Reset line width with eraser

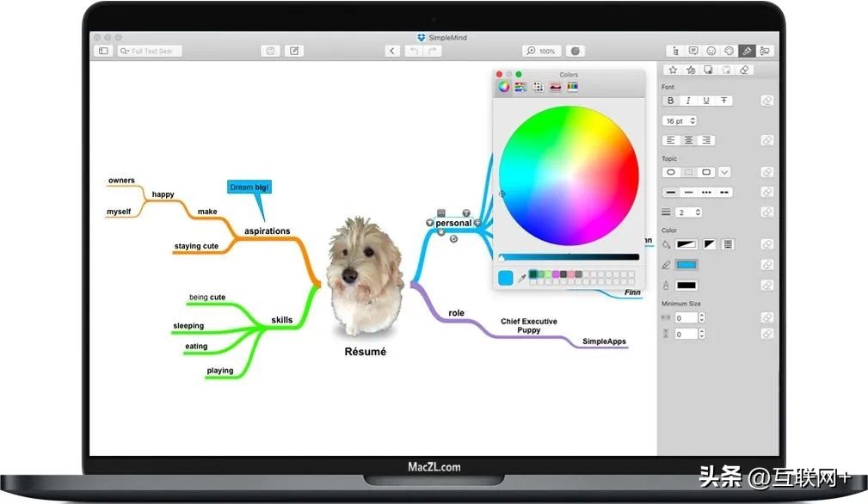click(766, 212)
